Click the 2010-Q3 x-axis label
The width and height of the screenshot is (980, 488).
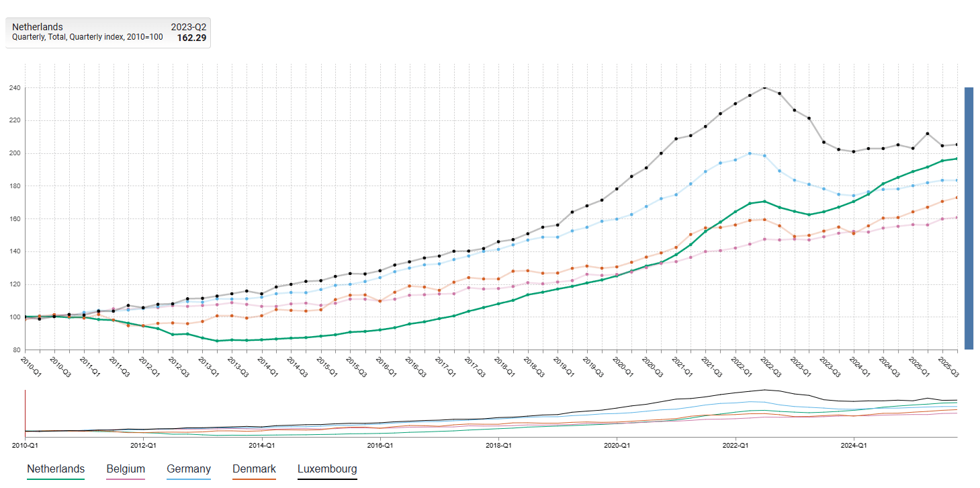[x=61, y=366]
